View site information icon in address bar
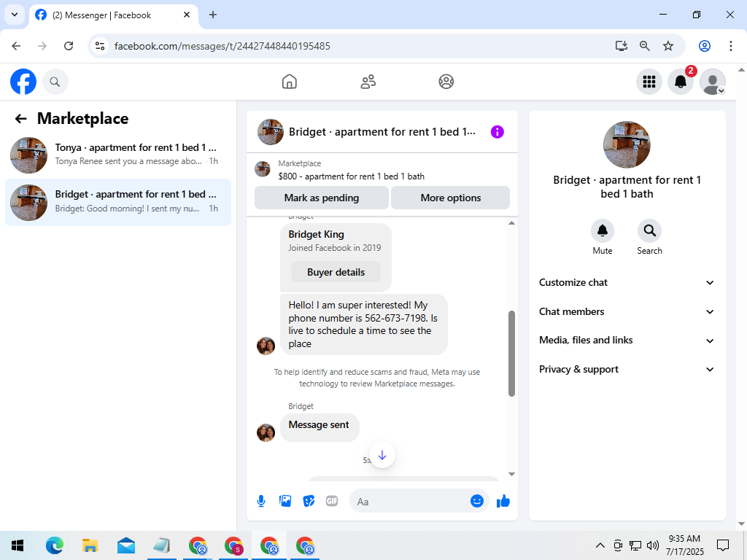 (100, 46)
